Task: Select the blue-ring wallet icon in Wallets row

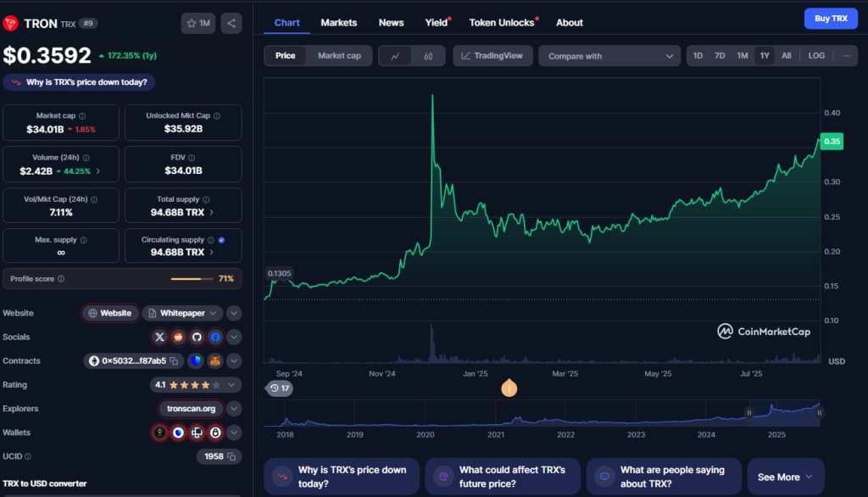Action: (x=178, y=433)
